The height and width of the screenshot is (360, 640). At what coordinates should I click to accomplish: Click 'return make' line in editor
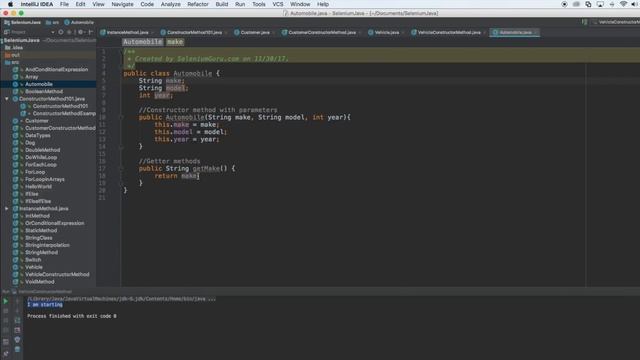[177, 176]
